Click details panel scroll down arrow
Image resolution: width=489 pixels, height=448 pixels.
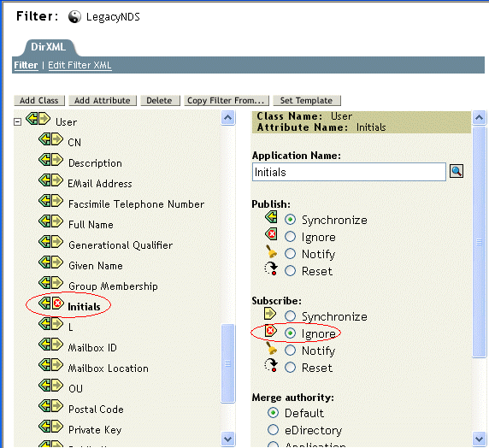tap(480, 439)
